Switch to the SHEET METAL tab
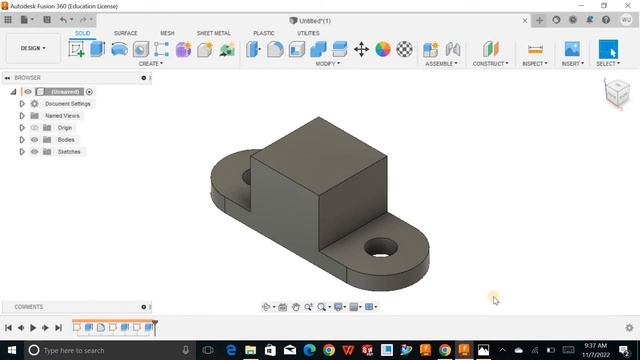The height and width of the screenshot is (360, 640). pos(213,33)
